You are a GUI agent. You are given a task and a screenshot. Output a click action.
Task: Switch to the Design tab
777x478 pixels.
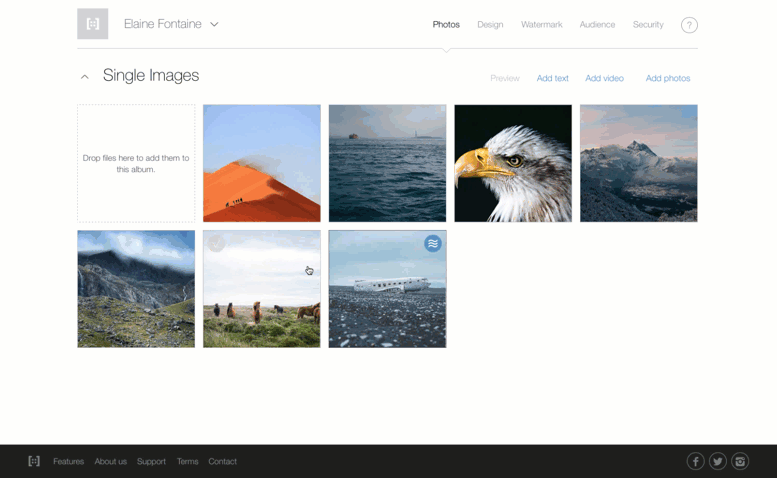(x=490, y=24)
